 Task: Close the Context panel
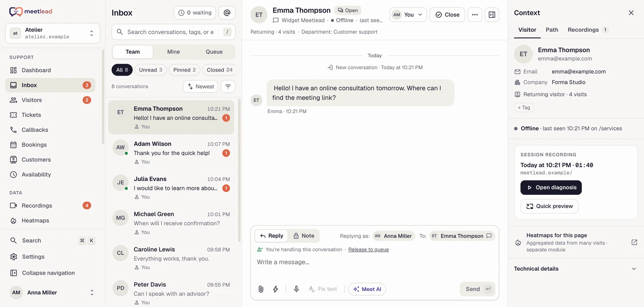pos(631,13)
